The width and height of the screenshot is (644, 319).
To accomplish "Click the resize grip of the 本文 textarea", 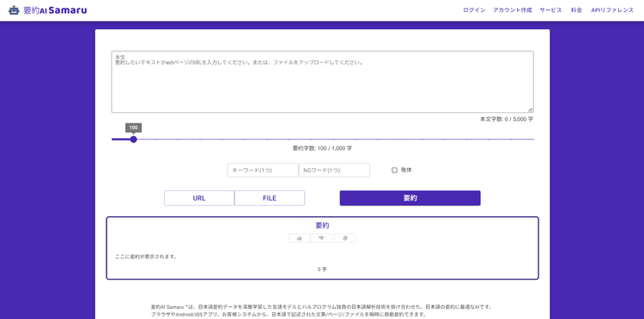I will [x=531, y=110].
